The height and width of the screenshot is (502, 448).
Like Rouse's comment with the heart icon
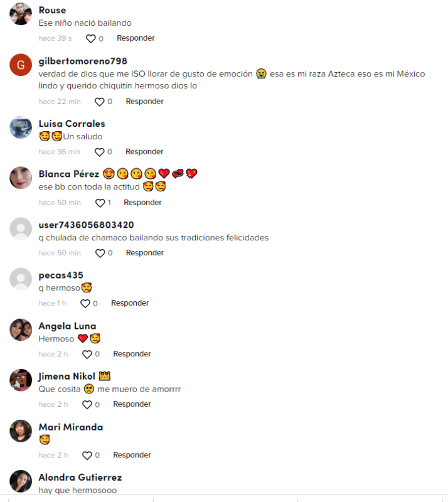91,39
